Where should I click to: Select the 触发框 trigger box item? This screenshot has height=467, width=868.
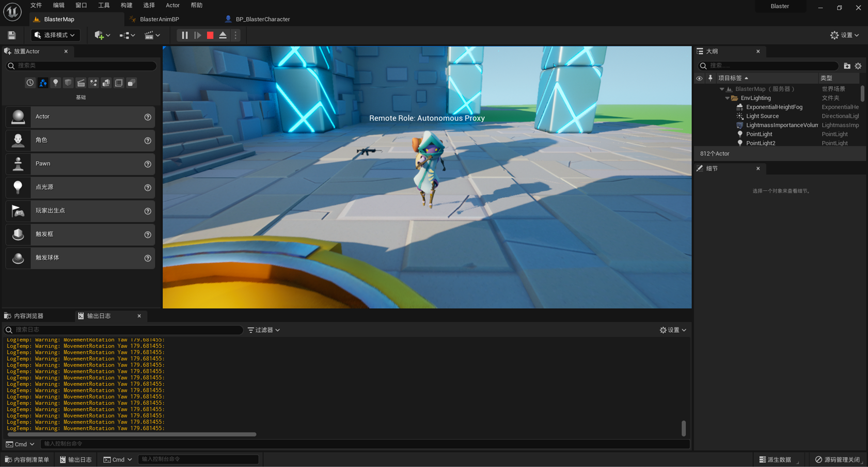80,234
